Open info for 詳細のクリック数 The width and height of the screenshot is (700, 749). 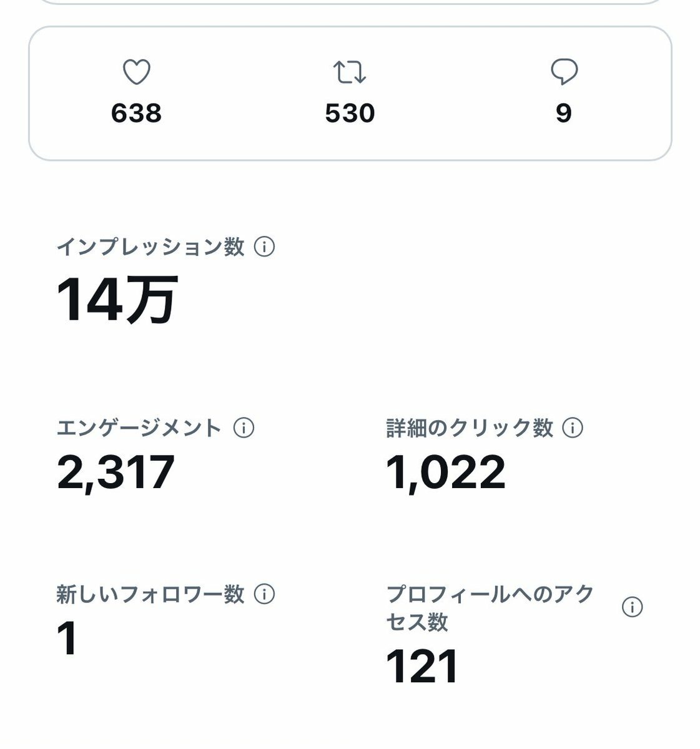(x=573, y=428)
